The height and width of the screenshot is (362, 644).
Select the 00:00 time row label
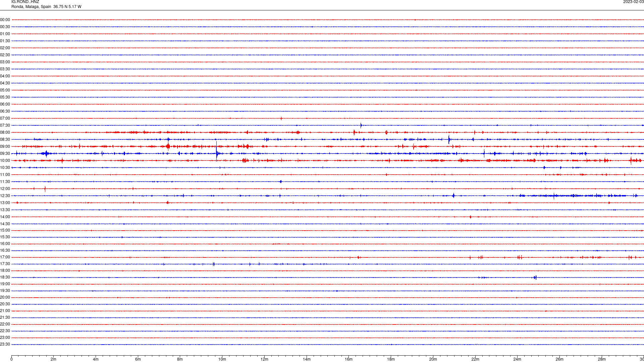coord(5,20)
